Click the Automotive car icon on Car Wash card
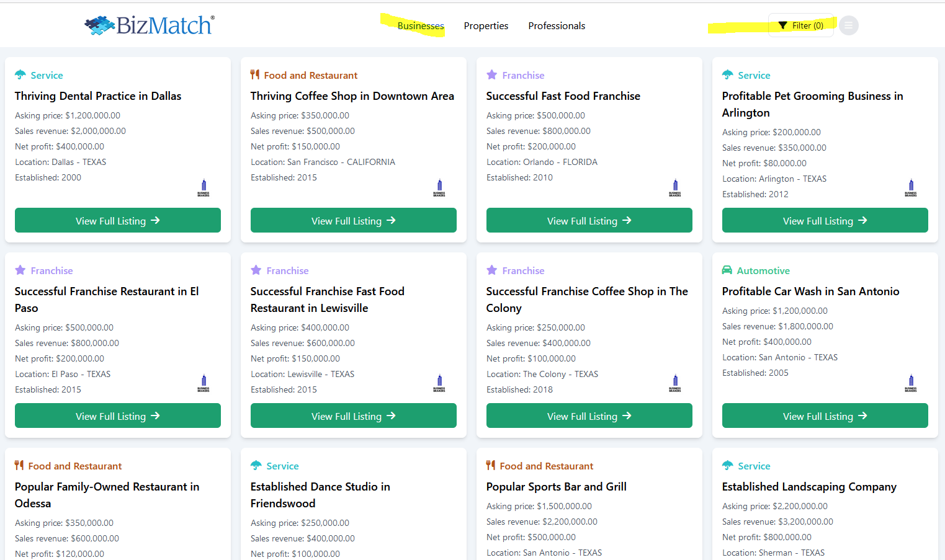Screen dimensions: 945x560 click(727, 270)
